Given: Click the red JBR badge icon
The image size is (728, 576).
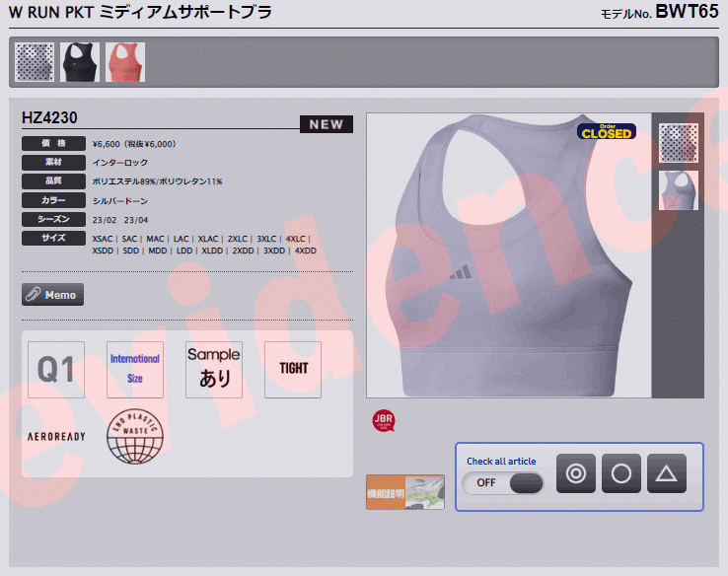Looking at the screenshot, I should 383,421.
